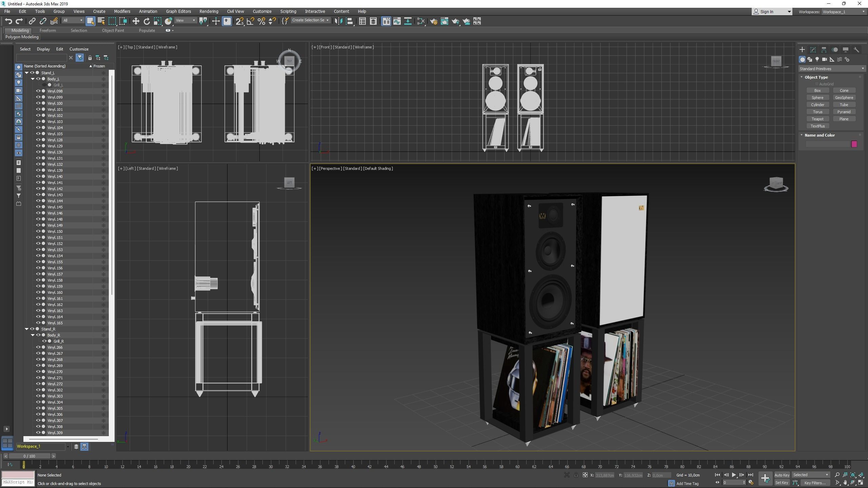Click the Undo arrow in main toolbar

(8, 21)
